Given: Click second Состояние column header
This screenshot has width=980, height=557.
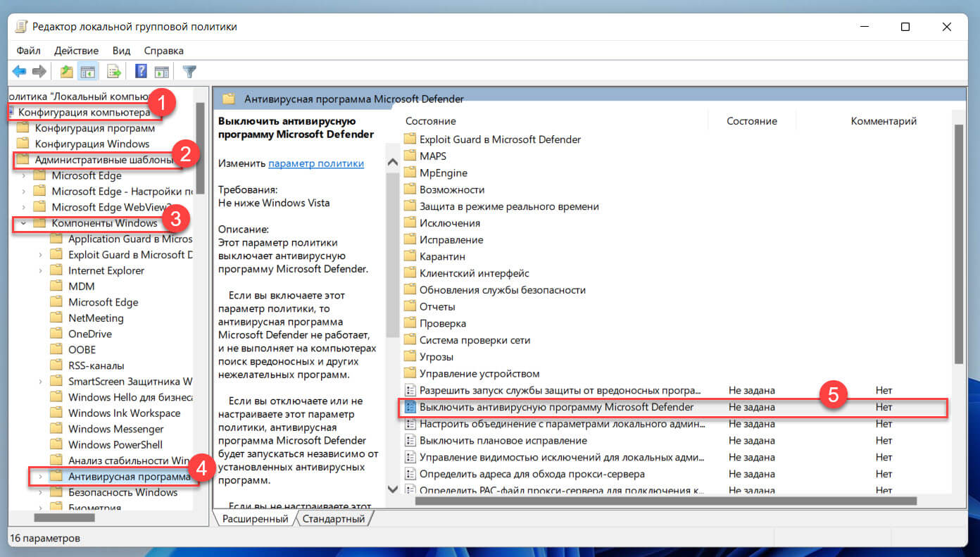Looking at the screenshot, I should click(752, 121).
